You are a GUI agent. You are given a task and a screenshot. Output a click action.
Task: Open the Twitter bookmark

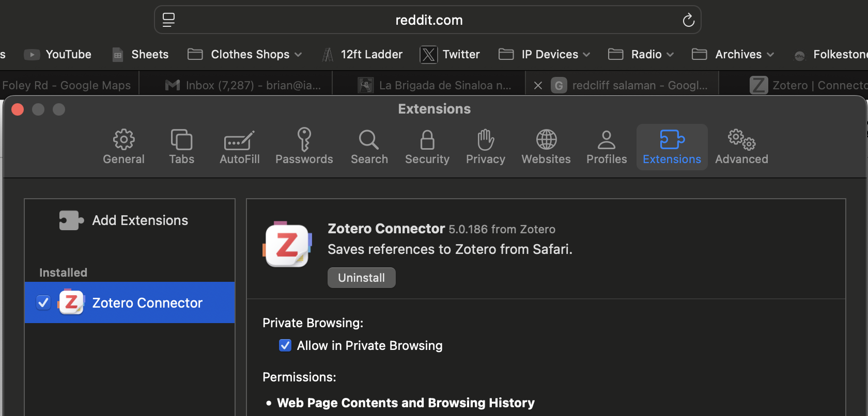[x=450, y=54]
